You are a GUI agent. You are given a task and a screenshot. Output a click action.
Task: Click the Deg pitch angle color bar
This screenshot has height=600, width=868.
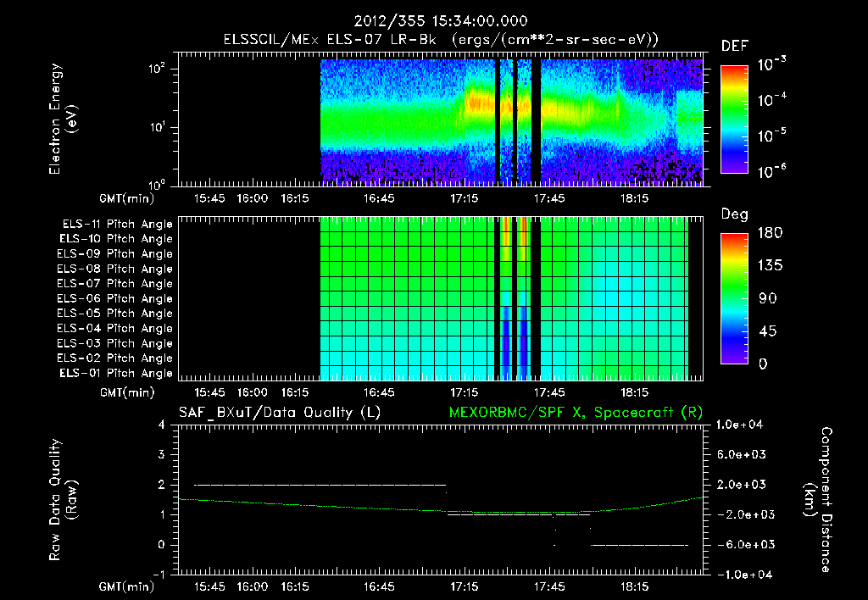[x=734, y=298]
